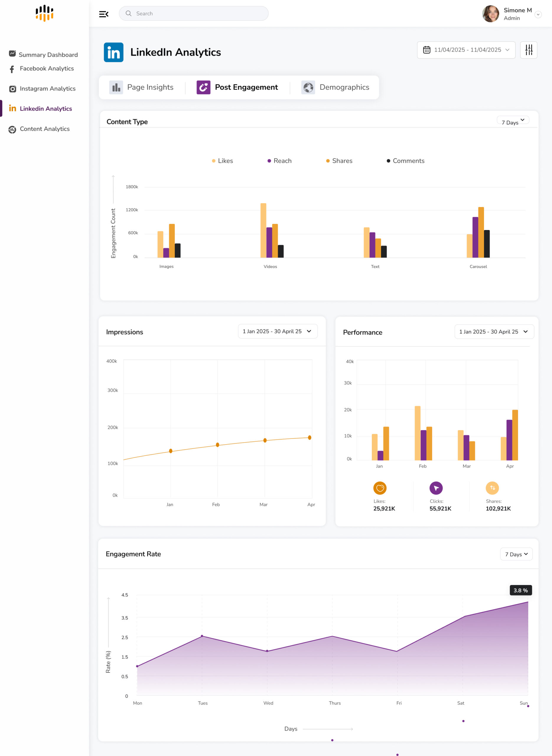Toggle the Comments legend series

405,161
